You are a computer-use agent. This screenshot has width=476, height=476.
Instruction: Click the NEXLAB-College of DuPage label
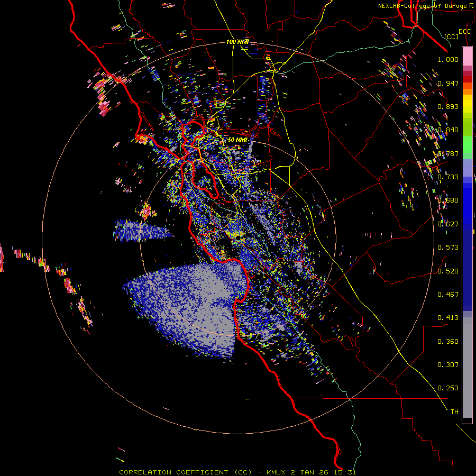(x=426, y=6)
